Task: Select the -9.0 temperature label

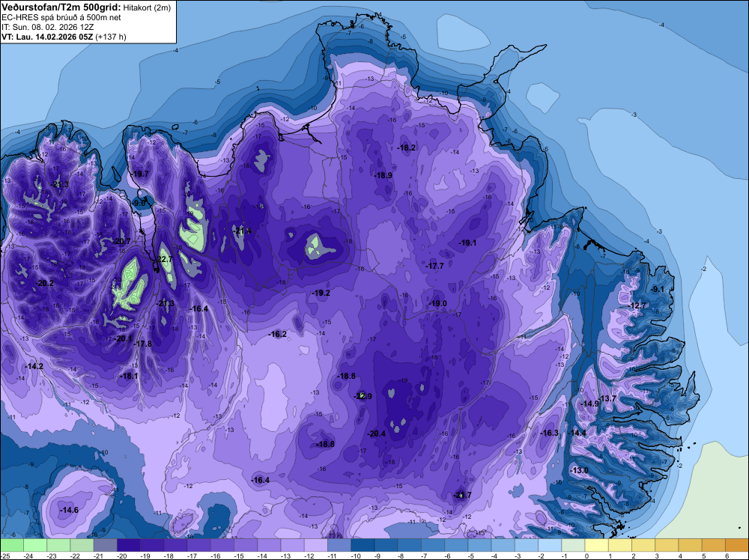Action: pos(139,203)
